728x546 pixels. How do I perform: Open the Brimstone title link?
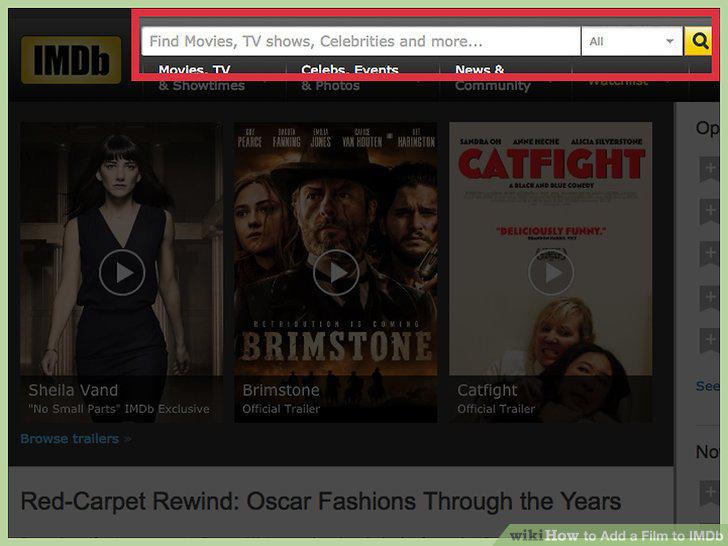(x=281, y=390)
